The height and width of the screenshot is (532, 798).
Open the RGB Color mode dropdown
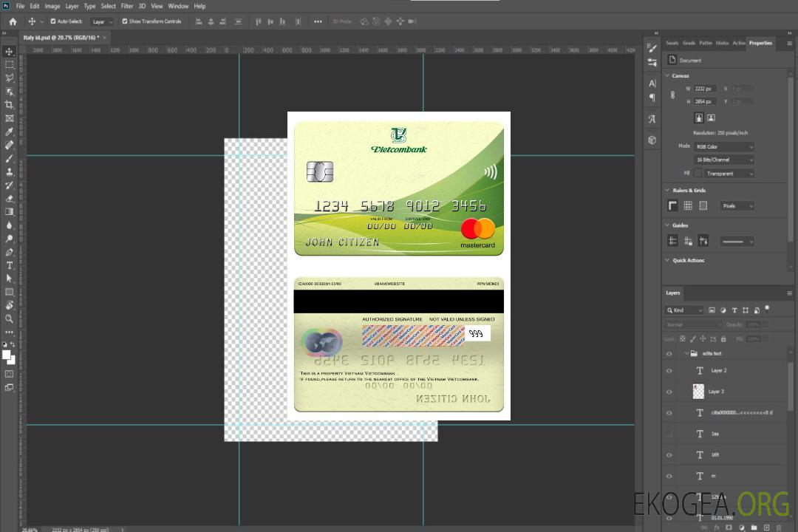coord(723,146)
